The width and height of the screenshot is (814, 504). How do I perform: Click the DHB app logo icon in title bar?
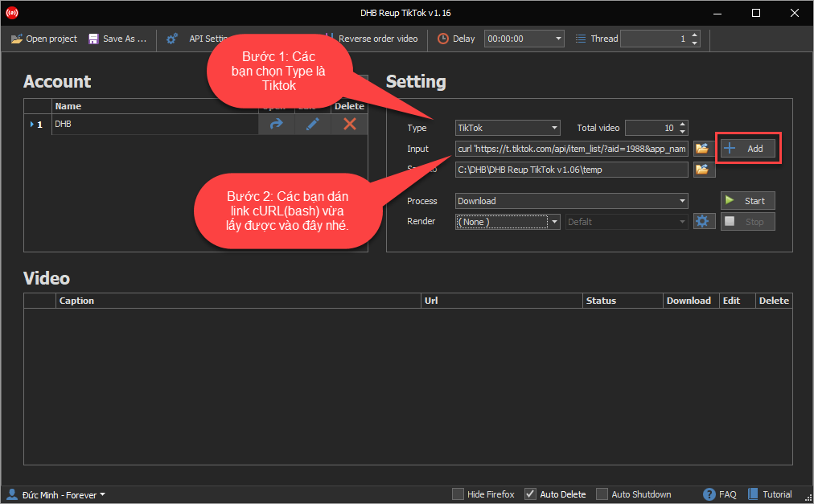click(12, 13)
